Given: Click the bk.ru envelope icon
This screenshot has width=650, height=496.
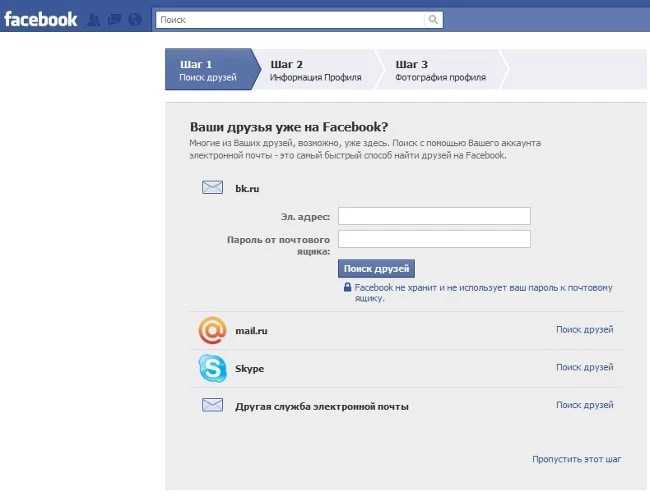Looking at the screenshot, I should pyautogui.click(x=212, y=187).
